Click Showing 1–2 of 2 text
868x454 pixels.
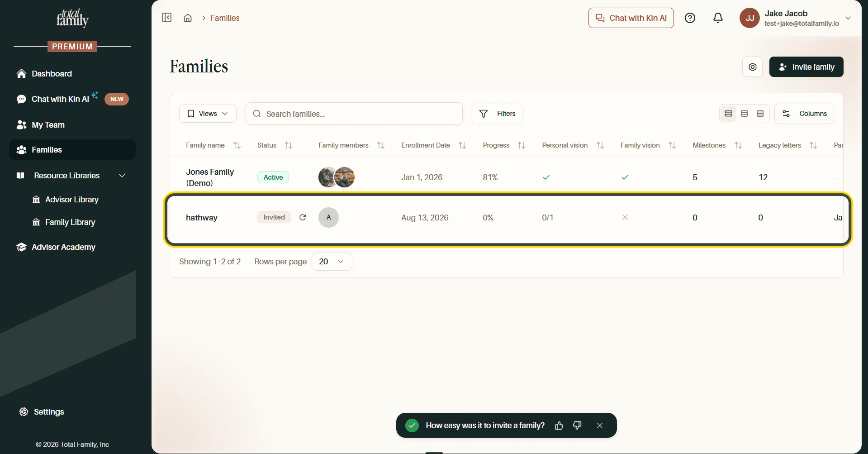pos(210,262)
